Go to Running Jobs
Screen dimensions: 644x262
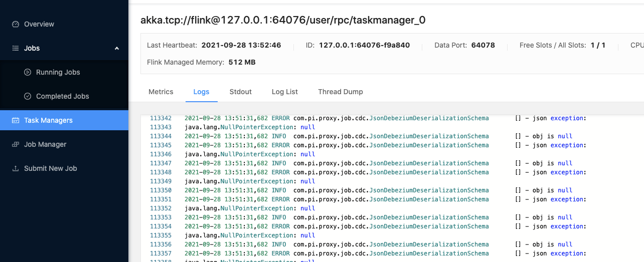tap(58, 72)
